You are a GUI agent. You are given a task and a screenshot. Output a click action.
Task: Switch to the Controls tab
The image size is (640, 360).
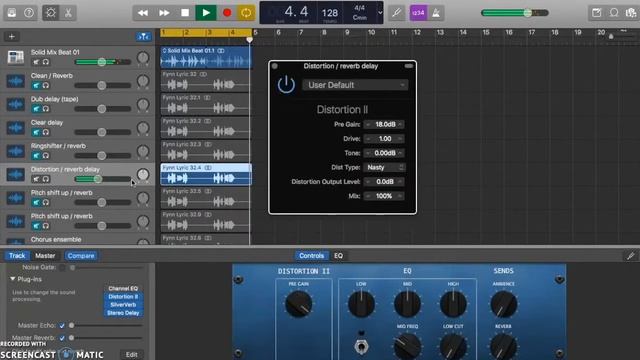click(311, 256)
